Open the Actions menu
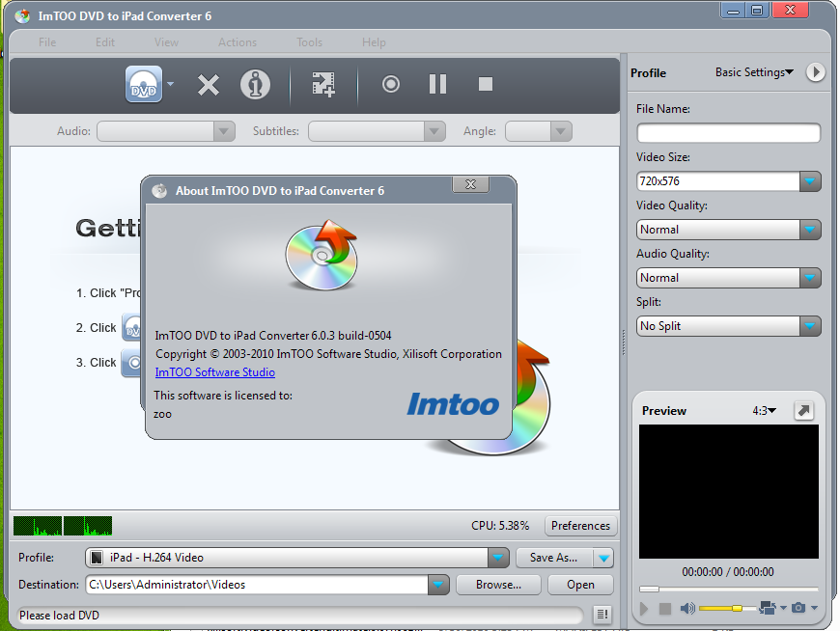Image resolution: width=840 pixels, height=631 pixels. [x=238, y=42]
